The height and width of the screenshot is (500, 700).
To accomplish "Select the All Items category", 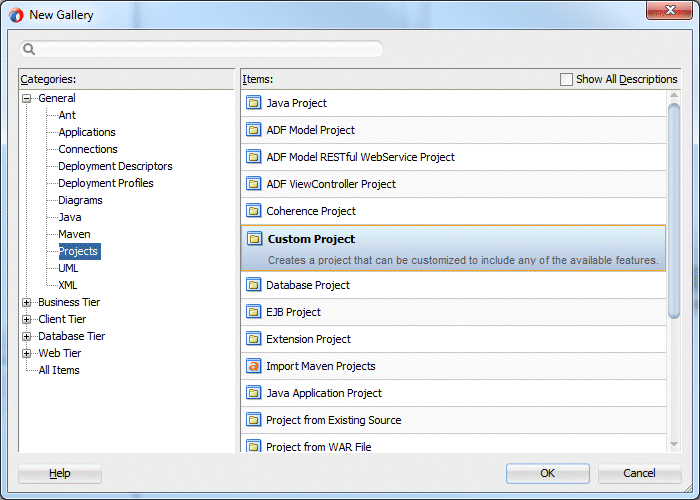I will (59, 370).
